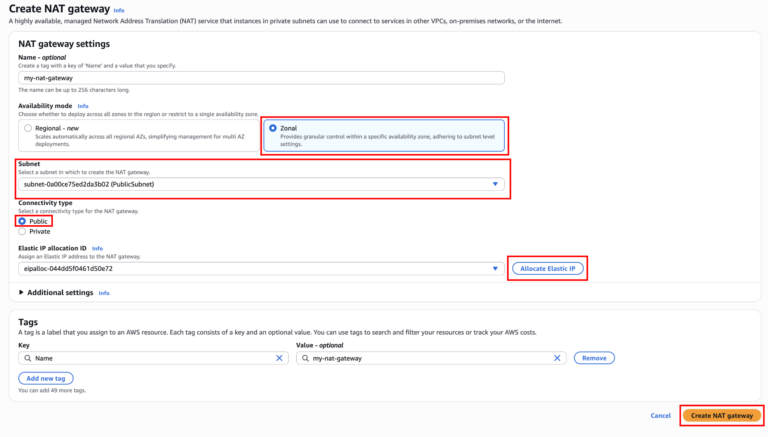This screenshot has height=437, width=768.
Task: Choose Public connectivity type
Action: (22, 221)
